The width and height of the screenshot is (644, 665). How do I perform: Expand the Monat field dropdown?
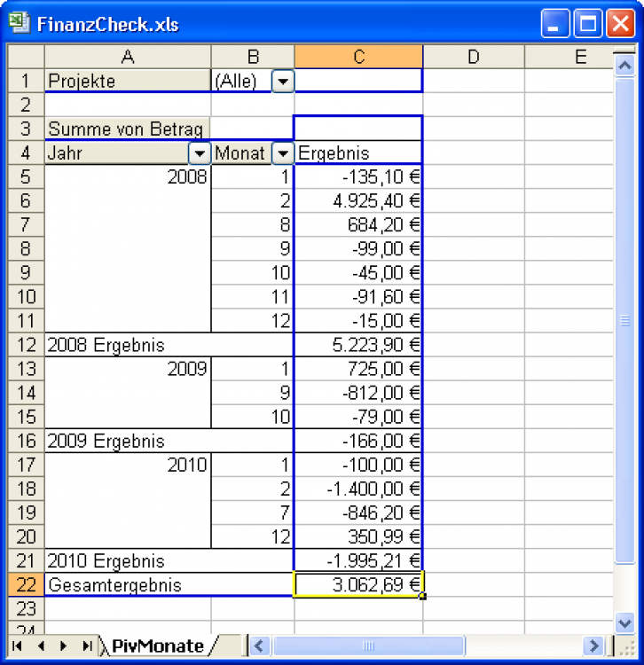(282, 153)
